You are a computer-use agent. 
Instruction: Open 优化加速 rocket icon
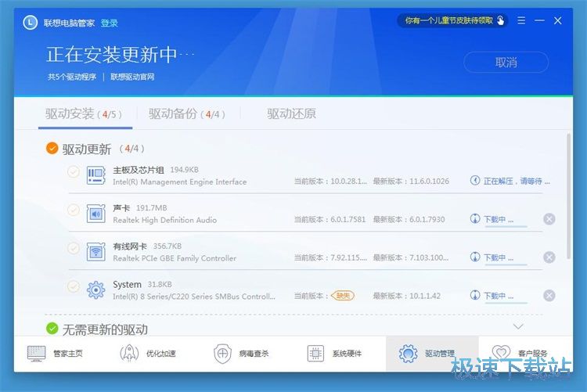tap(129, 353)
